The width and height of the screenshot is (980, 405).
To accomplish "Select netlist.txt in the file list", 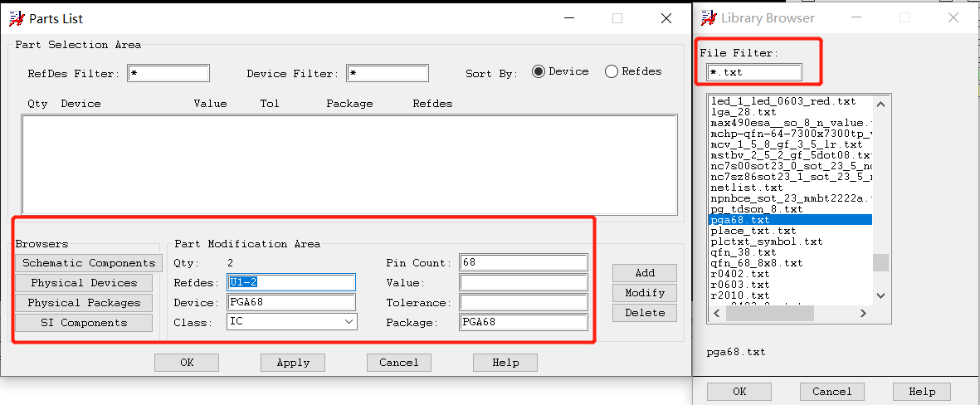I will (x=747, y=188).
